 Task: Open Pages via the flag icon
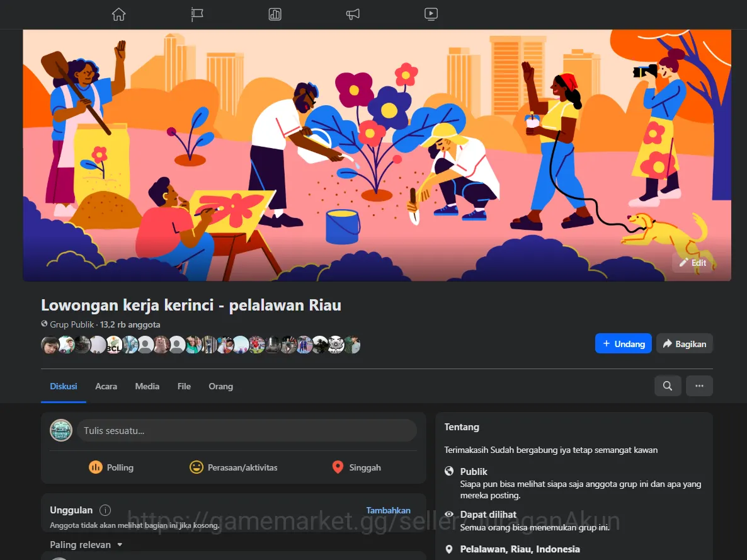click(x=197, y=14)
